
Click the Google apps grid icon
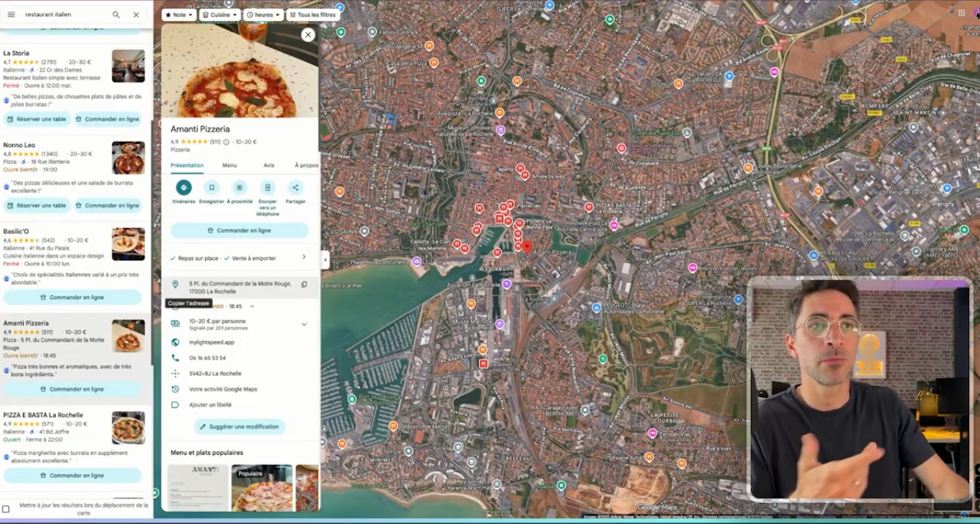pyautogui.click(x=961, y=13)
